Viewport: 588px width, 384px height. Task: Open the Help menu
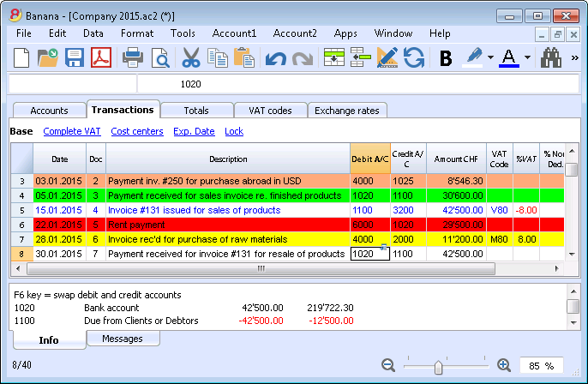pyautogui.click(x=440, y=33)
